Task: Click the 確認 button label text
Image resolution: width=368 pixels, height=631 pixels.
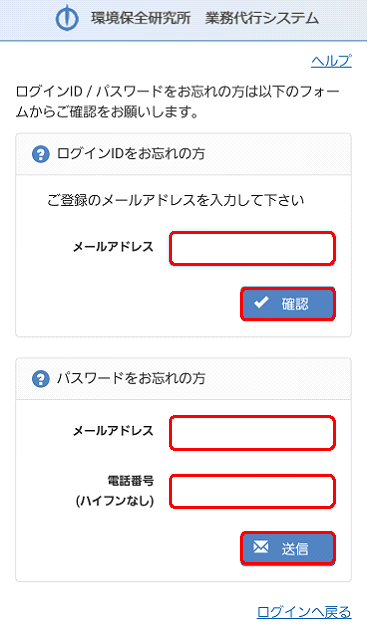Action: pos(295,304)
